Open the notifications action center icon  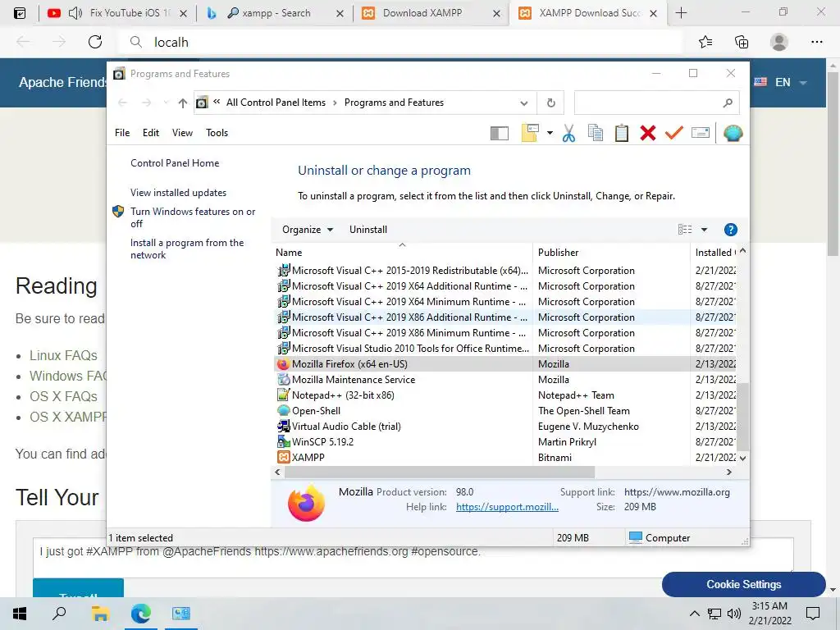point(813,614)
